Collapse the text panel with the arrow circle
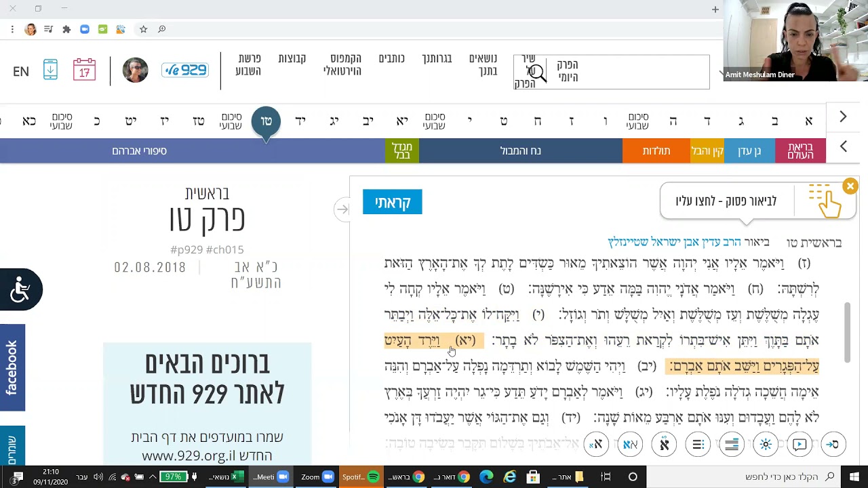This screenshot has height=488, width=868. 342,209
